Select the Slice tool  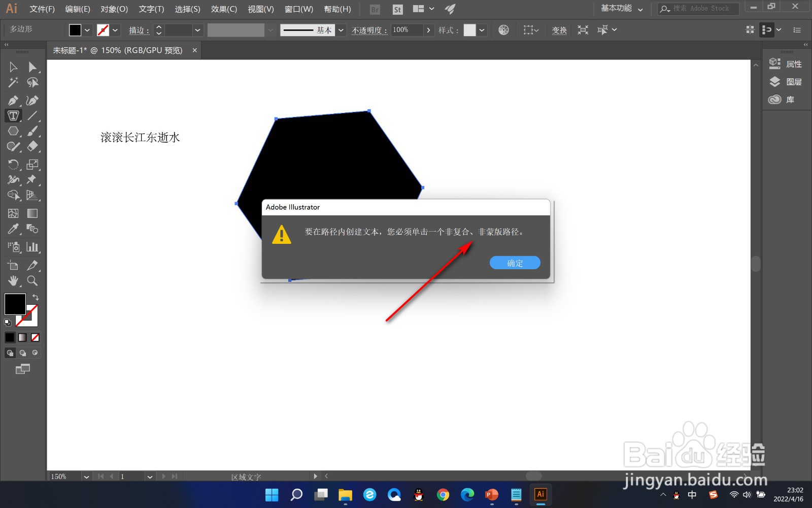32,265
